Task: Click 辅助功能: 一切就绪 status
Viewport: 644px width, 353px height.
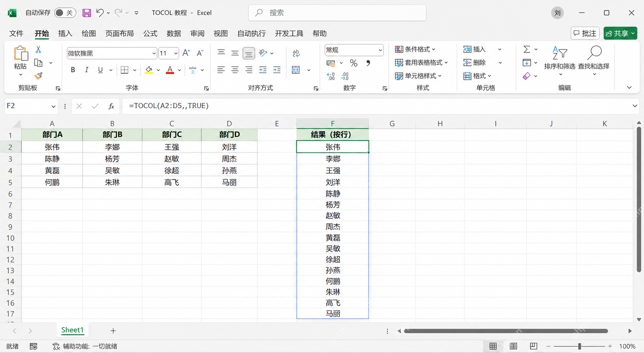Action: pos(85,346)
